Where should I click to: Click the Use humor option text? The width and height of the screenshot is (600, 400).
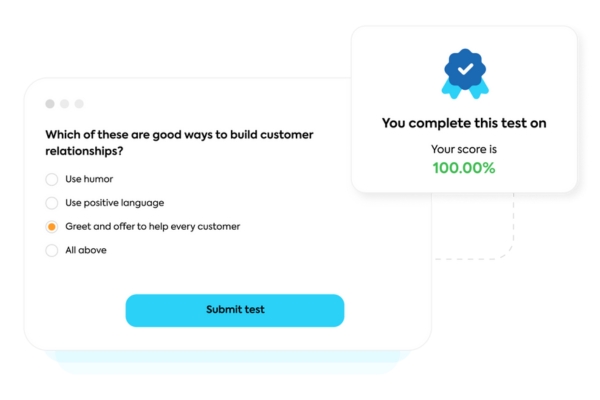click(89, 179)
